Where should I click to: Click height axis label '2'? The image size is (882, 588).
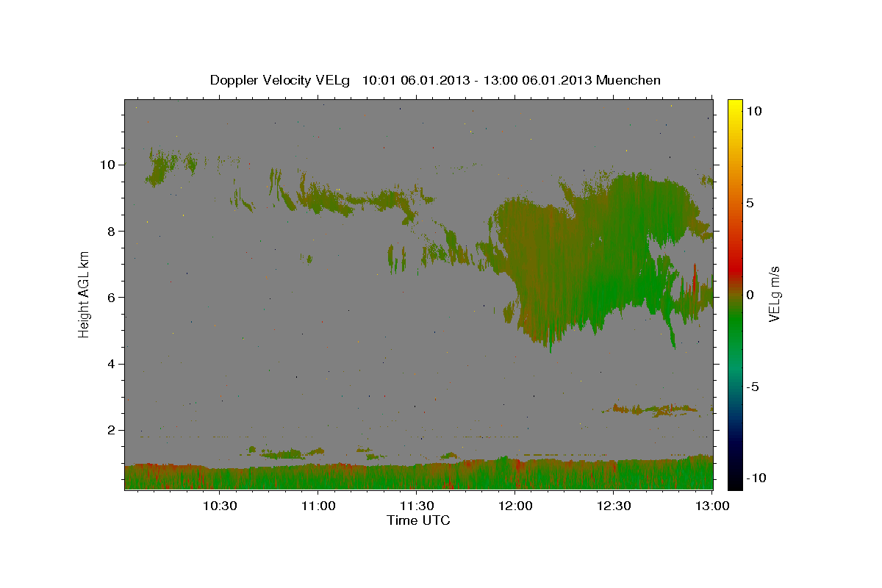pos(113,430)
